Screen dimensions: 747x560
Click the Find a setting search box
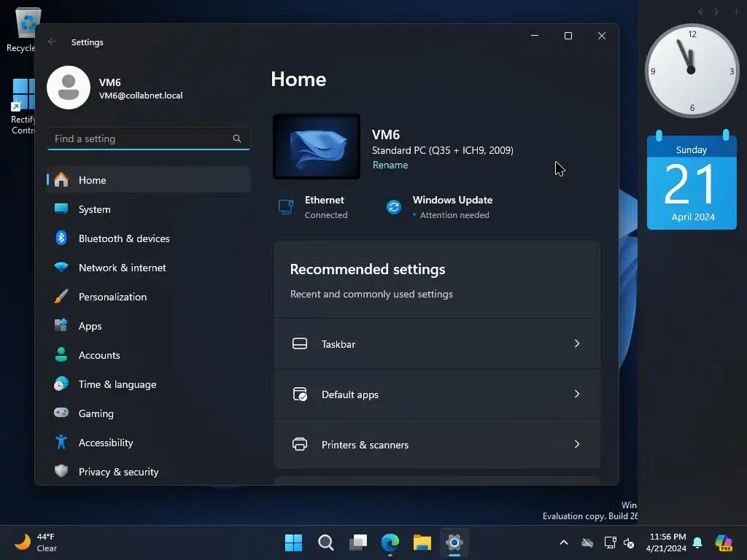(x=149, y=139)
